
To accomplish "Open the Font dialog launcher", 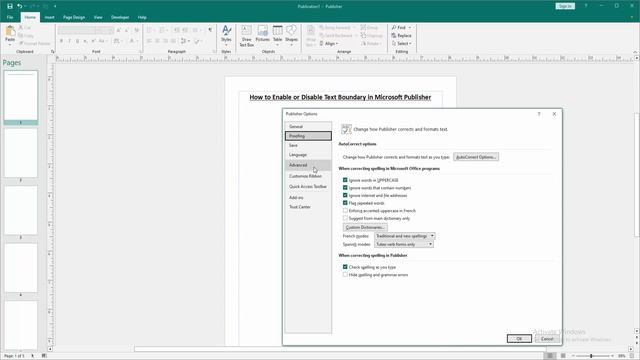I will click(141, 51).
